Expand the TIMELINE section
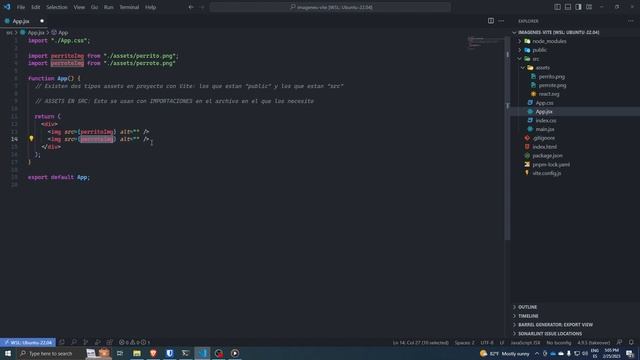This screenshot has height=360, width=640. pos(528,316)
